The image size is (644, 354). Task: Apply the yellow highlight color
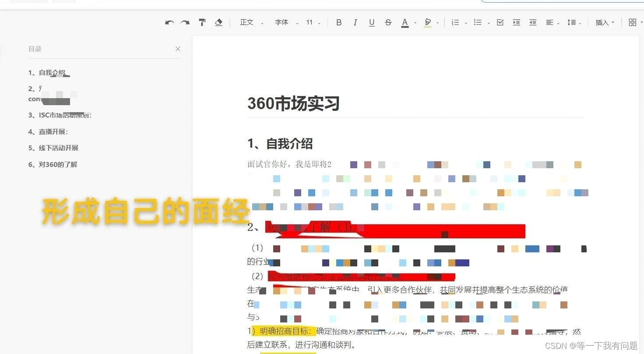point(428,22)
